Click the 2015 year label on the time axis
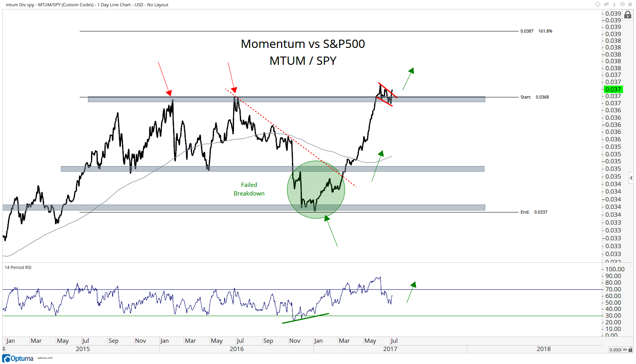Viewport: 636px width, 364px height. [x=82, y=349]
